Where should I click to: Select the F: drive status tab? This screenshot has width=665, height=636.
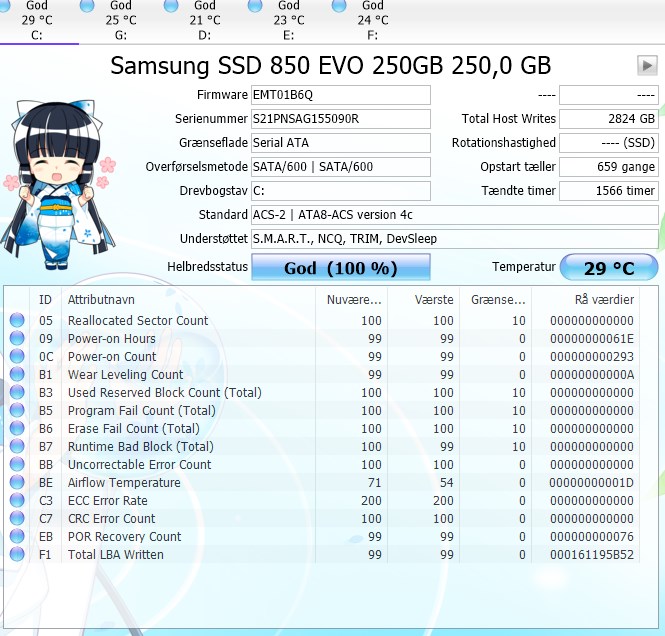click(x=366, y=20)
